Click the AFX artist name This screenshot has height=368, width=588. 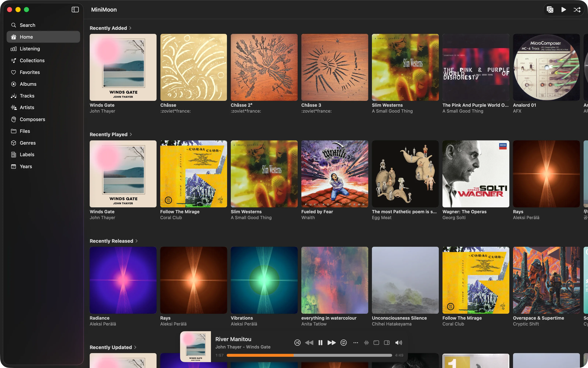pyautogui.click(x=517, y=111)
